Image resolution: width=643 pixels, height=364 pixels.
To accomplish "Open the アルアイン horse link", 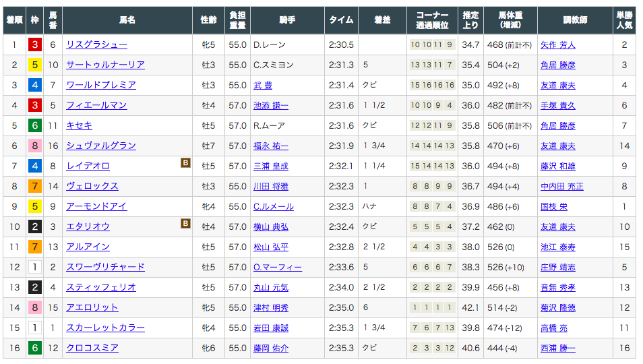I will point(88,247).
